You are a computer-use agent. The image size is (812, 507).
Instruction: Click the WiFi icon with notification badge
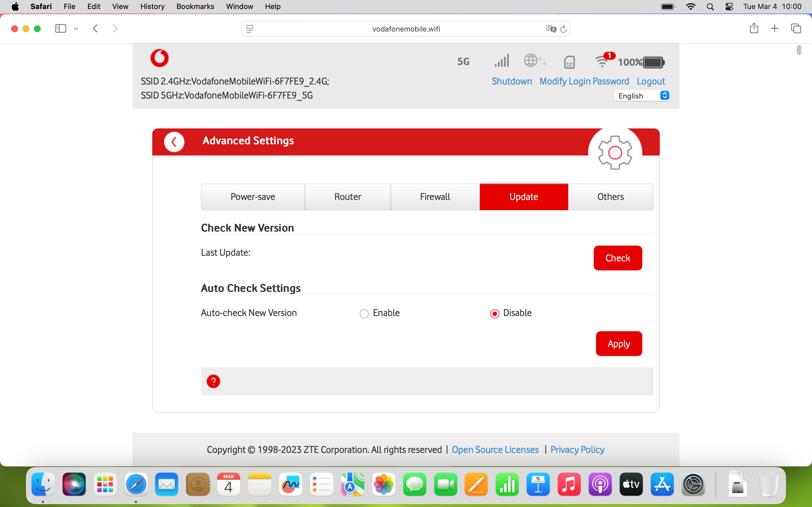pyautogui.click(x=603, y=62)
